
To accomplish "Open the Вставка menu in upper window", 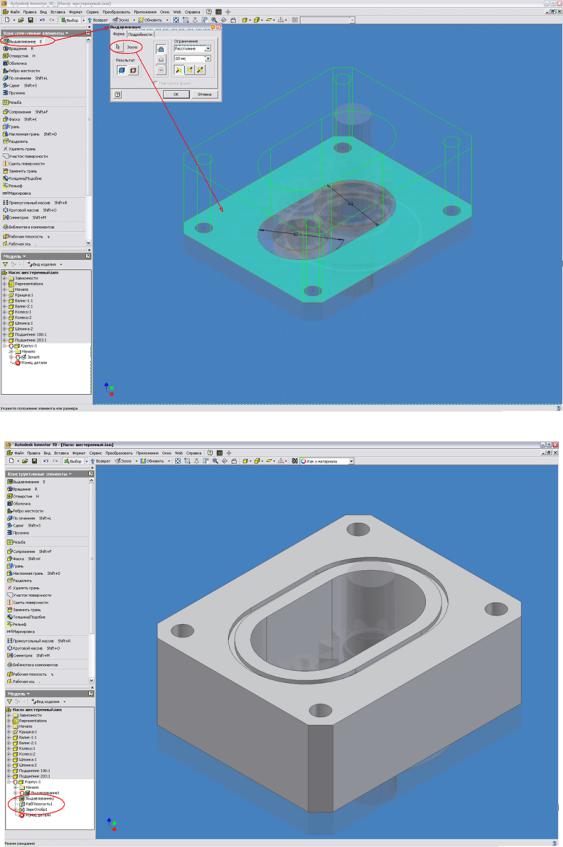I will pos(57,12).
